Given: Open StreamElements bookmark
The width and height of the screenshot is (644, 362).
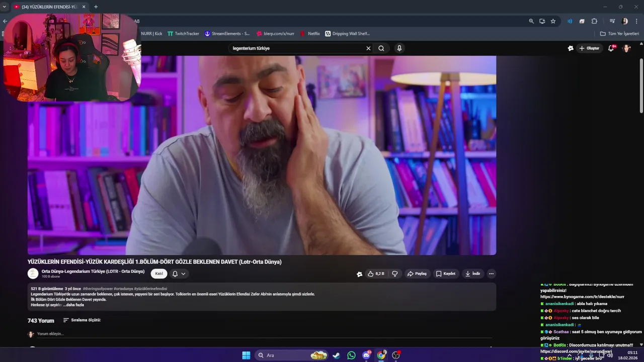Looking at the screenshot, I should [227, 34].
